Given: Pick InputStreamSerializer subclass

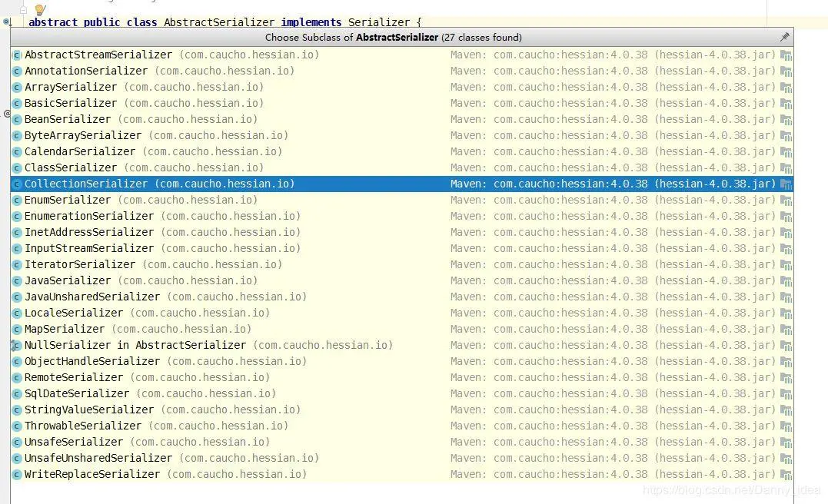Looking at the screenshot, I should (402, 248).
